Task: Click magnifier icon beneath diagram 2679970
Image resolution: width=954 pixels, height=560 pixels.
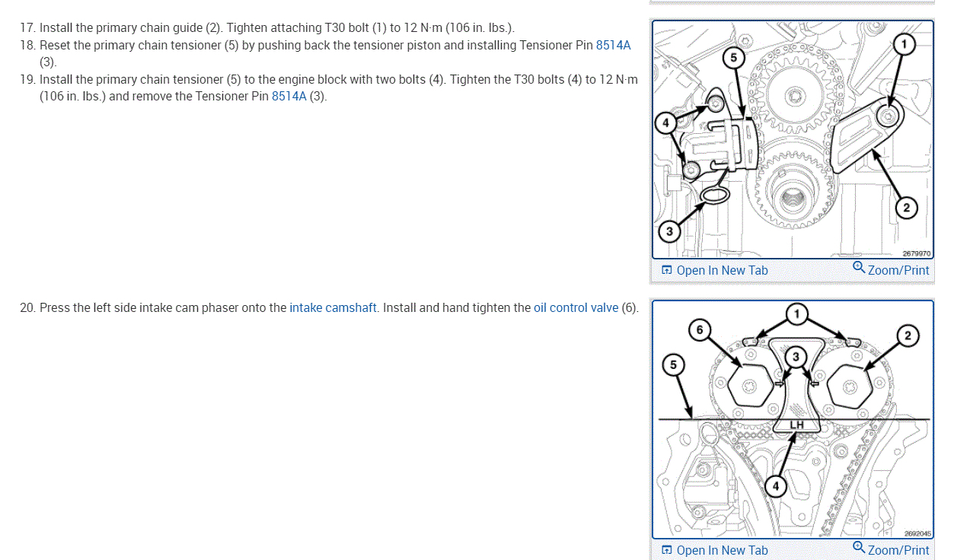Action: tap(859, 268)
